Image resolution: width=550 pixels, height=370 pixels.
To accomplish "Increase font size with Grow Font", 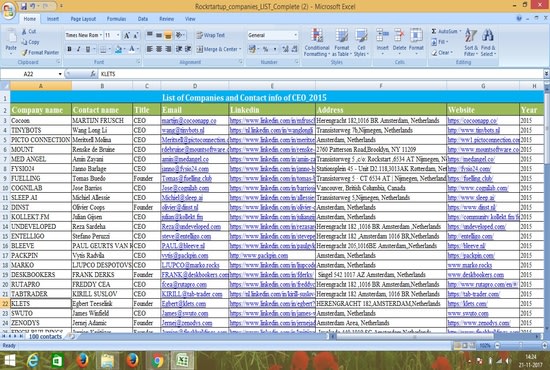I will pyautogui.click(x=127, y=35).
